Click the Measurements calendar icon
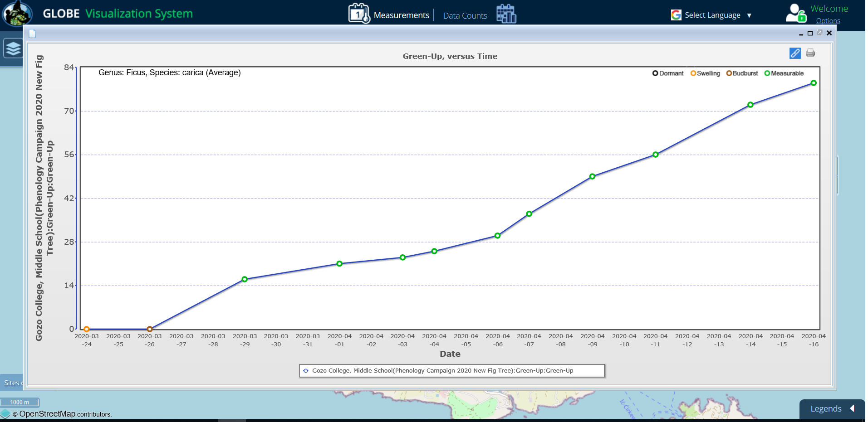 point(358,14)
